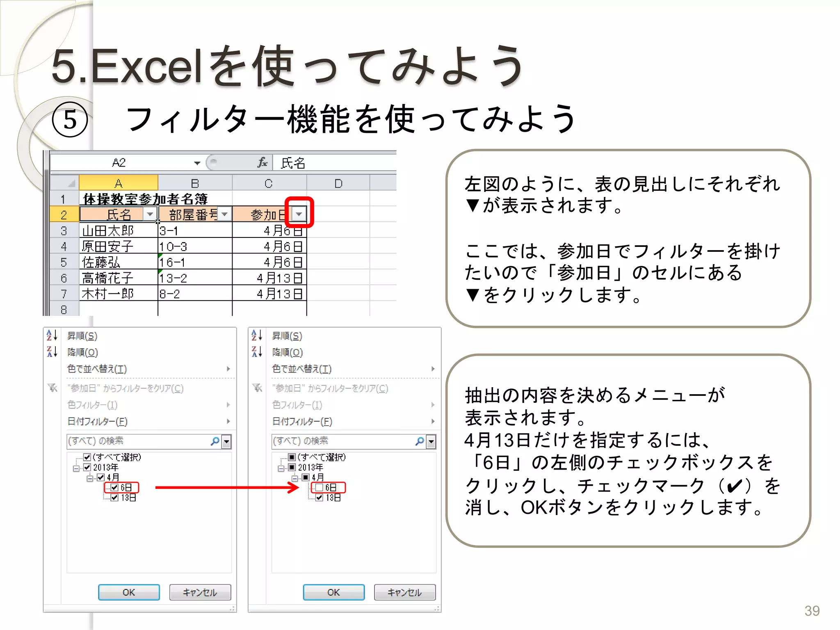Uncheck 6日 checkbox in left filter menu
Viewport: 840px width, 630px height.
coord(115,487)
